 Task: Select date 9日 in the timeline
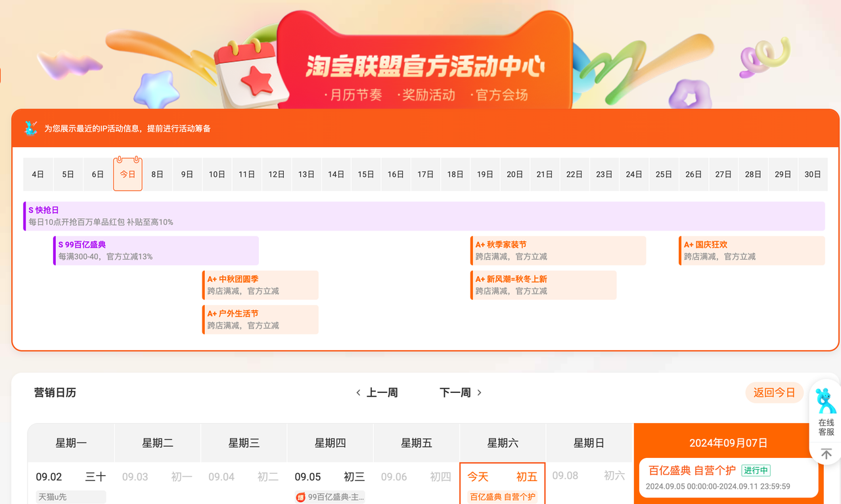187,174
